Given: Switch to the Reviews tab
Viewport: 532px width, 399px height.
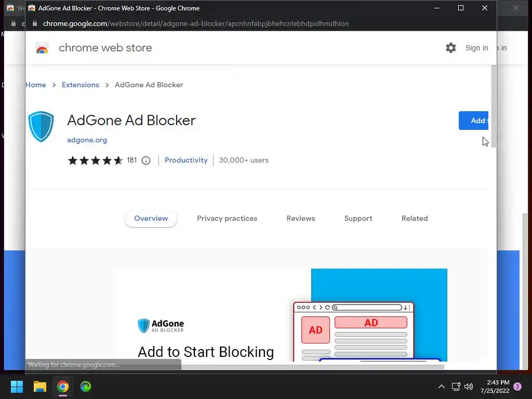Looking at the screenshot, I should pos(301,219).
